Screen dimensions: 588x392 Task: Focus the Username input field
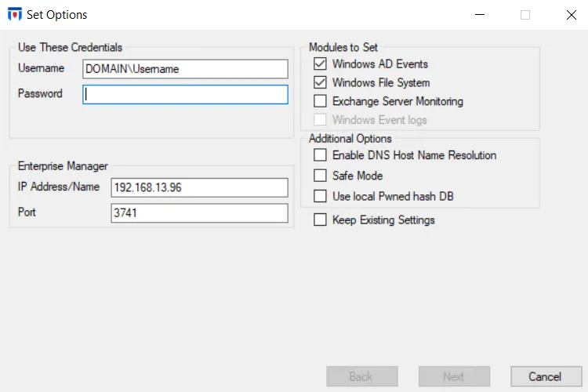coord(185,69)
